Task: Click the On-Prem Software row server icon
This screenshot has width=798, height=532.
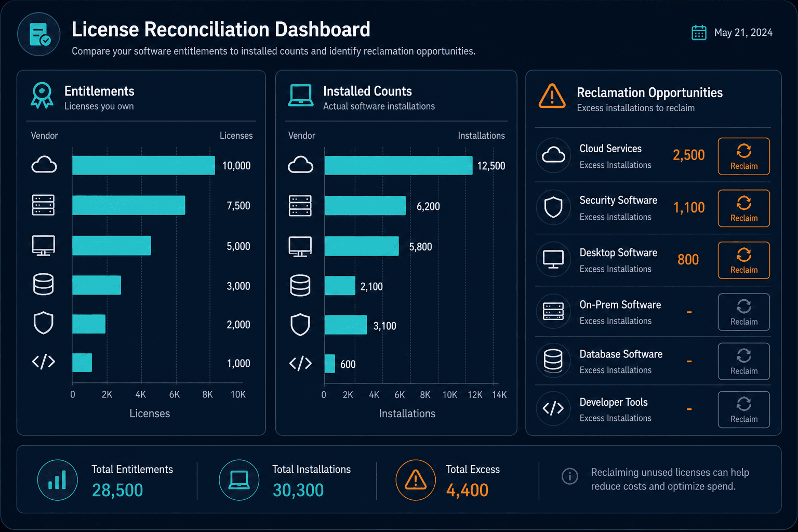Action: pyautogui.click(x=553, y=311)
